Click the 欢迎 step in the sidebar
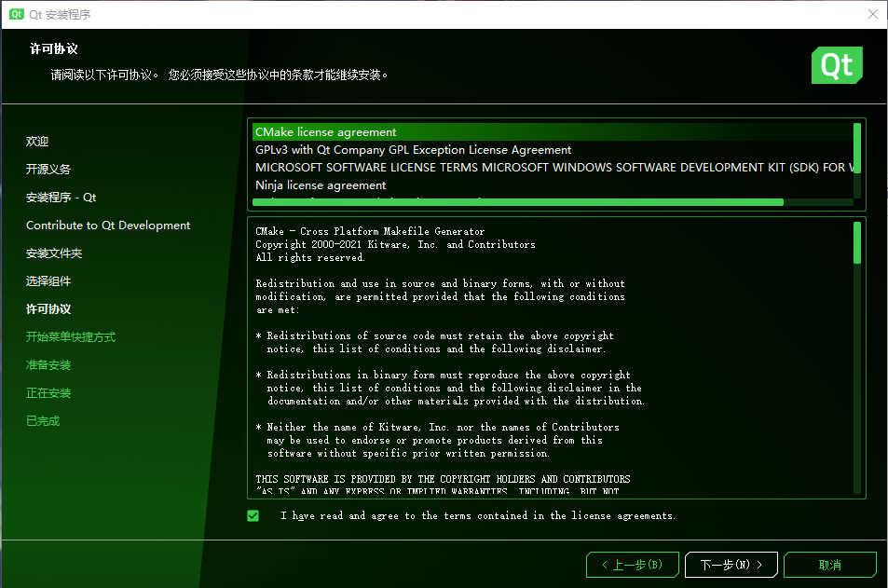888x588 pixels. click(x=37, y=141)
